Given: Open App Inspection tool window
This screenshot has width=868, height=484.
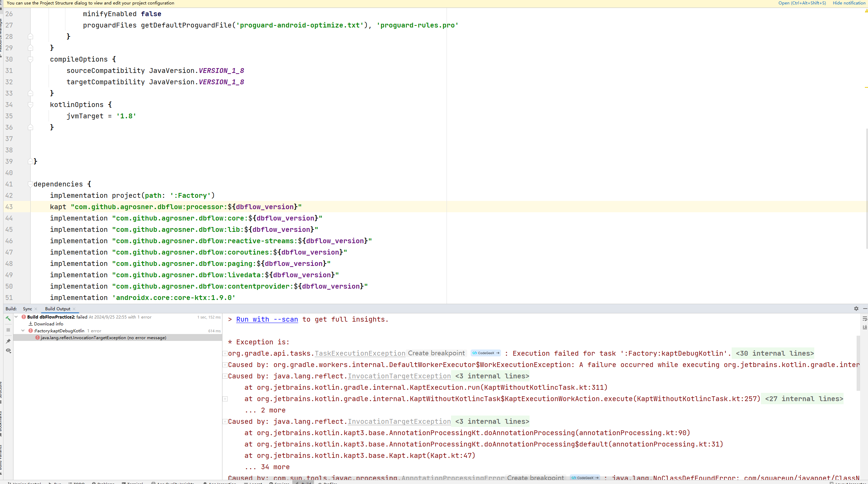Looking at the screenshot, I should pyautogui.click(x=219, y=482).
